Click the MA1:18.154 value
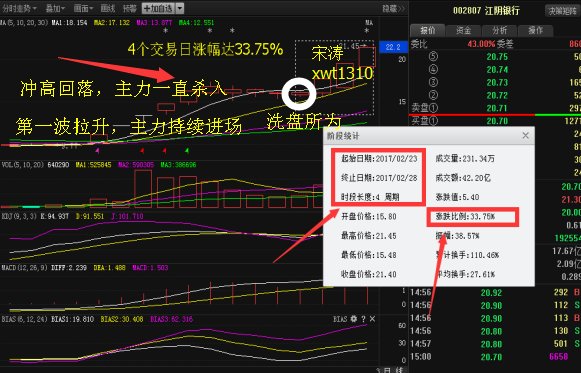 tap(69, 23)
